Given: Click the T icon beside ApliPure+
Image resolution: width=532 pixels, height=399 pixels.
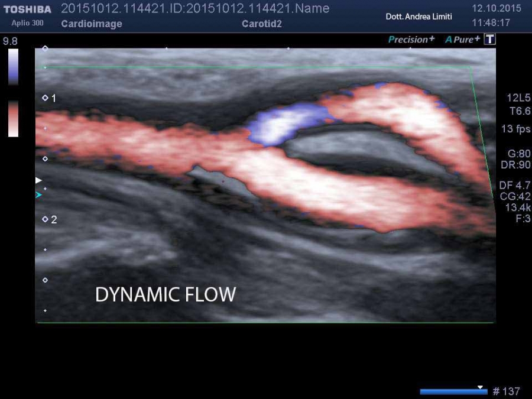Looking at the screenshot, I should (489, 40).
